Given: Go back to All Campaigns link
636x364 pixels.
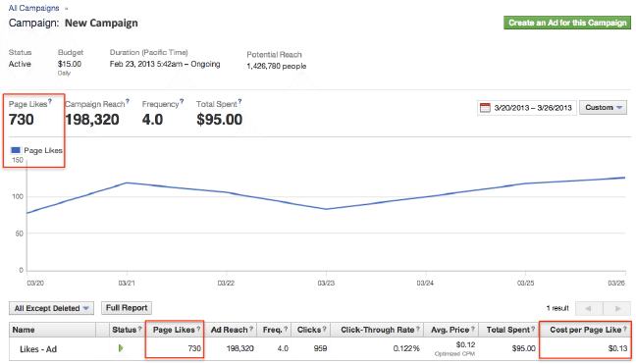Looking at the screenshot, I should pyautogui.click(x=34, y=8).
